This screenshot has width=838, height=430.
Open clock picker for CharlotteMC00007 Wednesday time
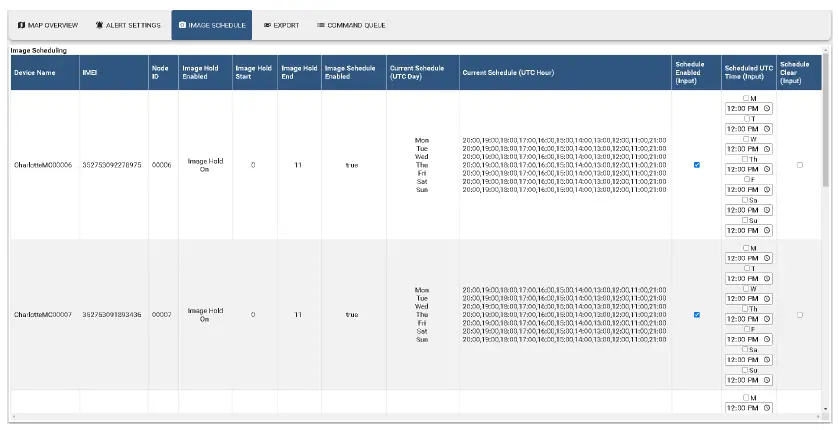[766, 299]
